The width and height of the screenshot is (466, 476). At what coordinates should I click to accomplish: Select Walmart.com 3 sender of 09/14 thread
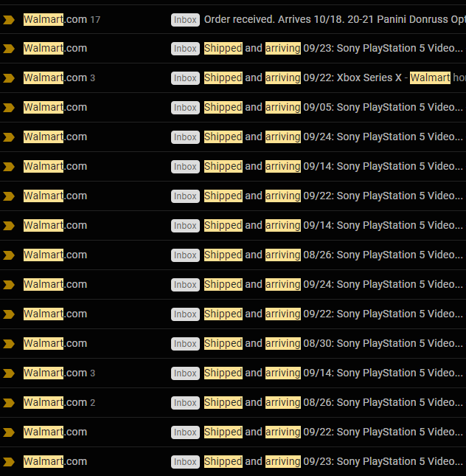[60, 373]
